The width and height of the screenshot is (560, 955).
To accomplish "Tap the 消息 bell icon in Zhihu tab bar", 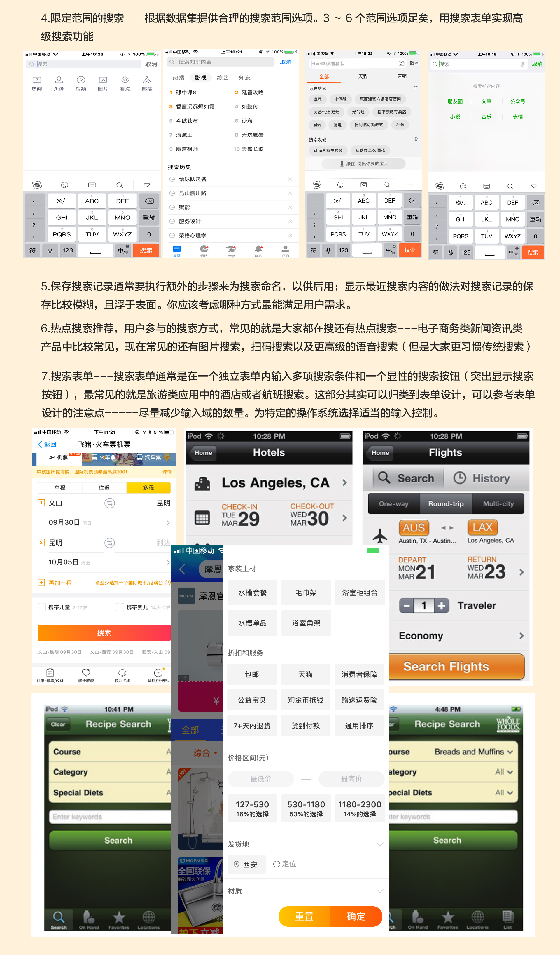I will [258, 249].
